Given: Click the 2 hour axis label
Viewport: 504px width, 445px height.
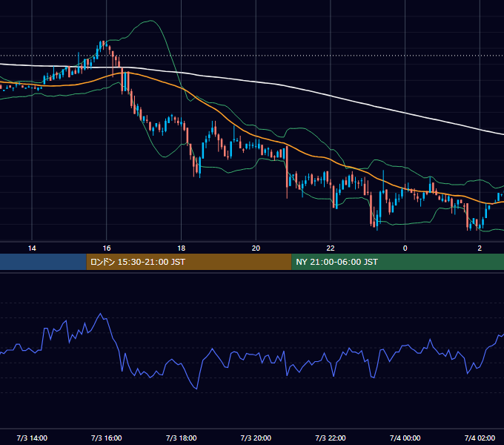Looking at the screenshot, I should [x=480, y=248].
